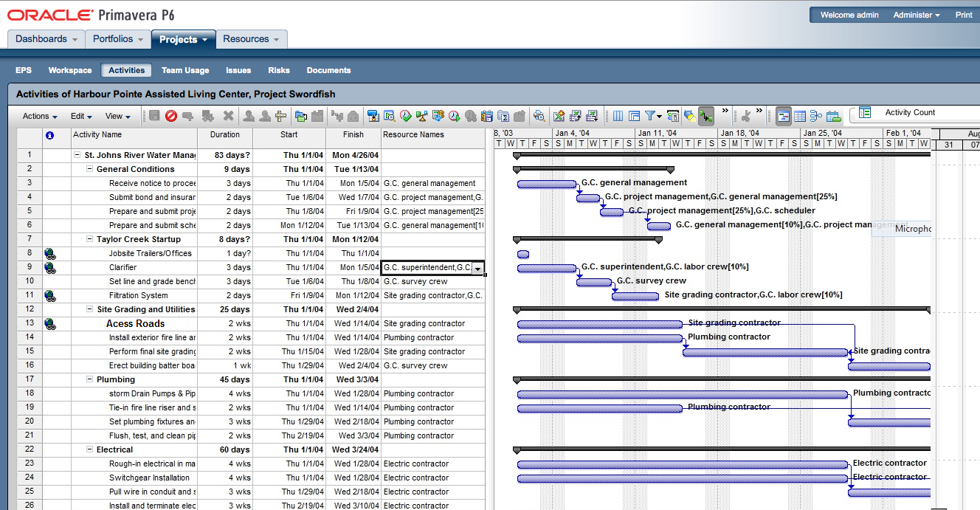Screen dimensions: 980x510
Task: Click the Print link
Action: 964,15
